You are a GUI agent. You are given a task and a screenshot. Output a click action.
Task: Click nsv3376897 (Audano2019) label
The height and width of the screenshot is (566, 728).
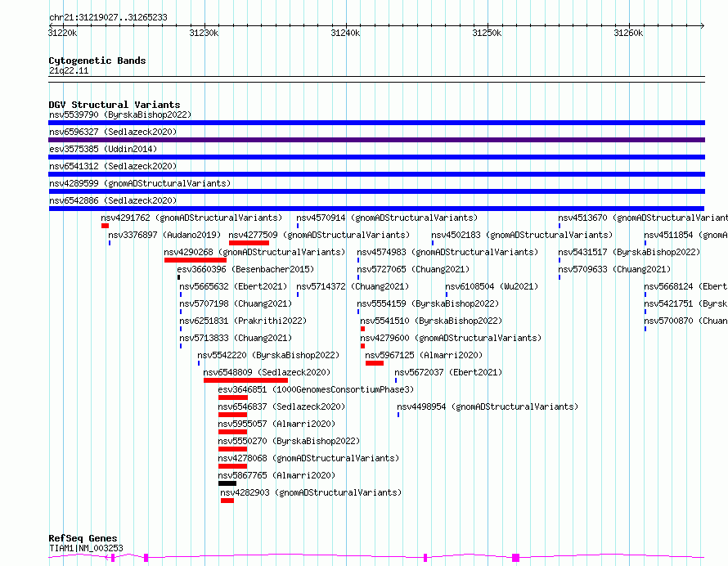[x=164, y=235]
